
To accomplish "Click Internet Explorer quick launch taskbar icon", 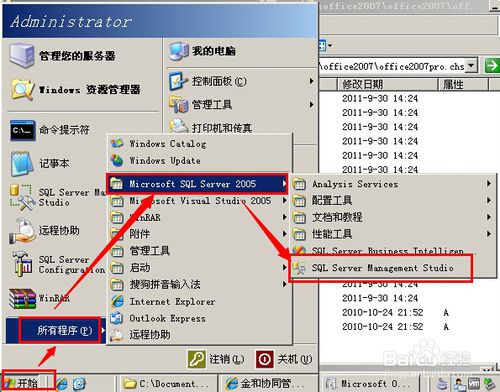I will point(62,384).
